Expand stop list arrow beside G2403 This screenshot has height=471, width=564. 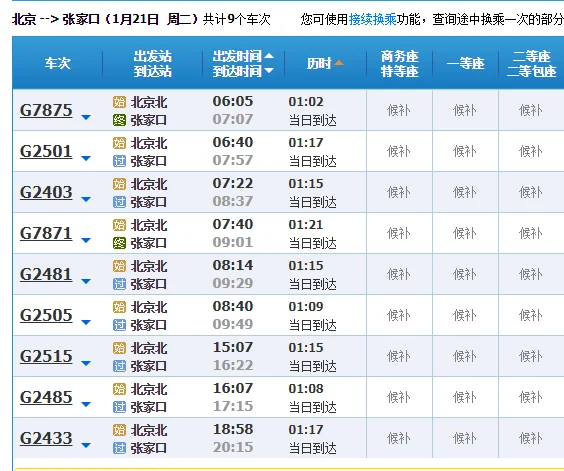click(86, 199)
